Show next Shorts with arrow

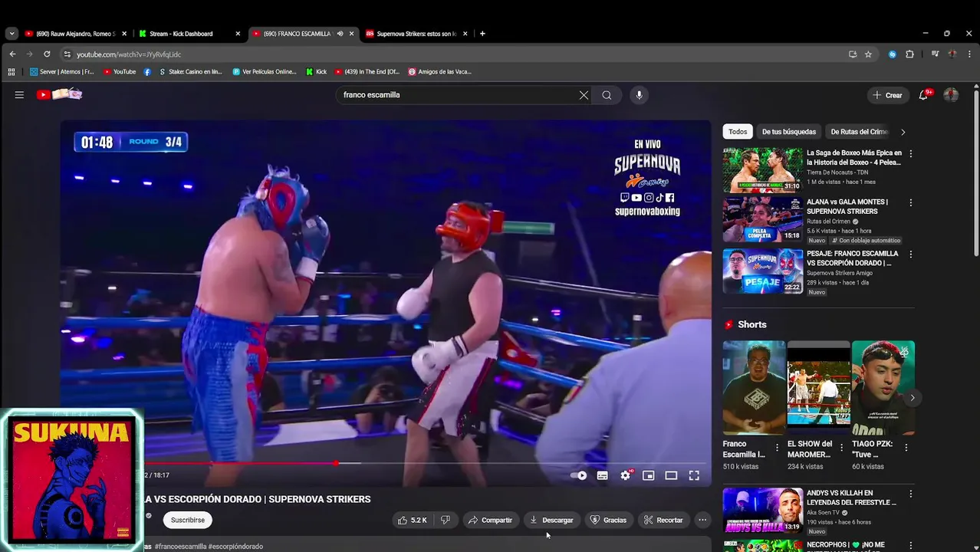point(912,397)
